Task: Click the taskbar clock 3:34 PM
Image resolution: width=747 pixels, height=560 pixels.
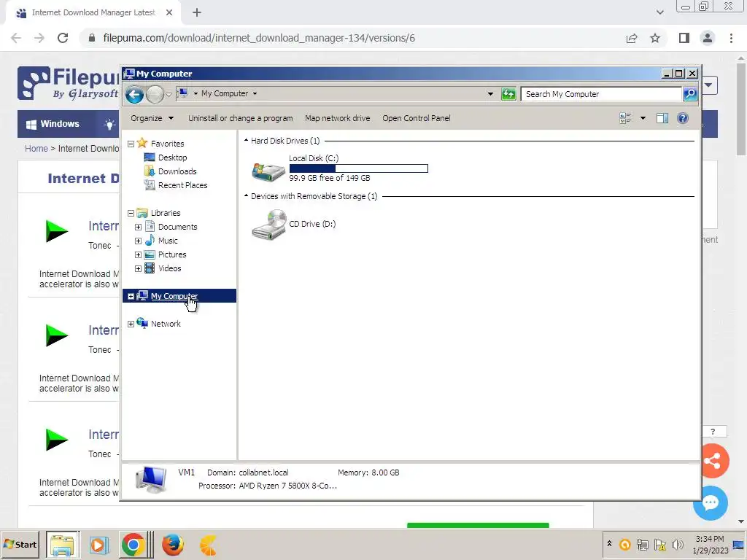Action: (x=710, y=539)
